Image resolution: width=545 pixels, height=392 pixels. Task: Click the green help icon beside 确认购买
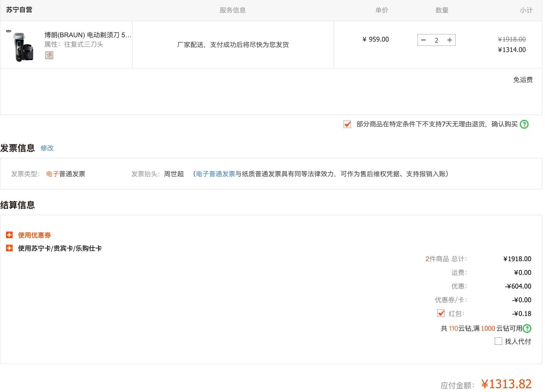tap(524, 124)
